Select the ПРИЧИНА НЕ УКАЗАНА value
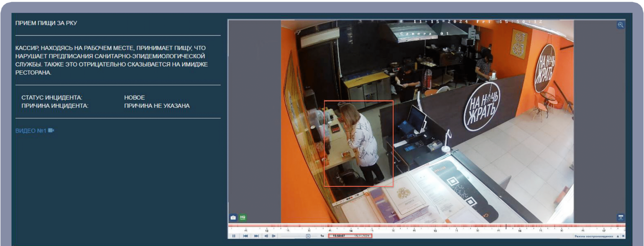The height and width of the screenshot is (246, 644). click(x=157, y=106)
